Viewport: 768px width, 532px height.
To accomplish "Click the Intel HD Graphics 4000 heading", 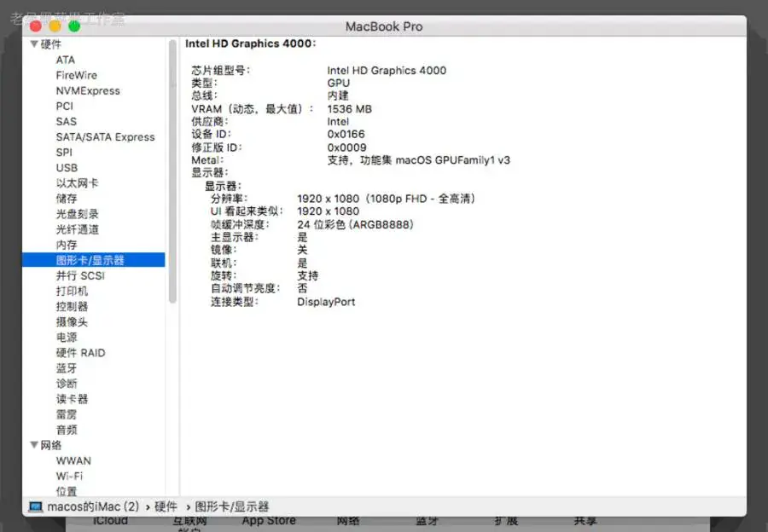I will (x=250, y=43).
